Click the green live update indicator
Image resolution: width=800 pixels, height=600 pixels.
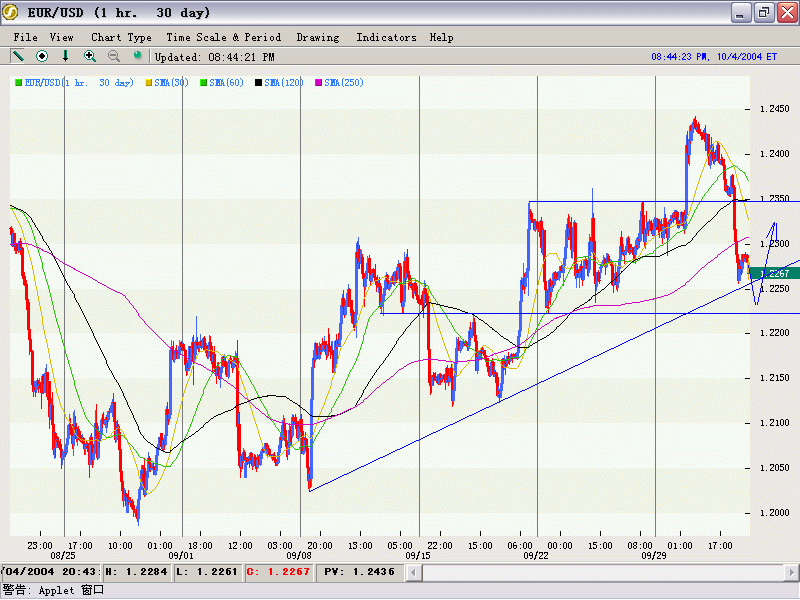click(x=138, y=56)
